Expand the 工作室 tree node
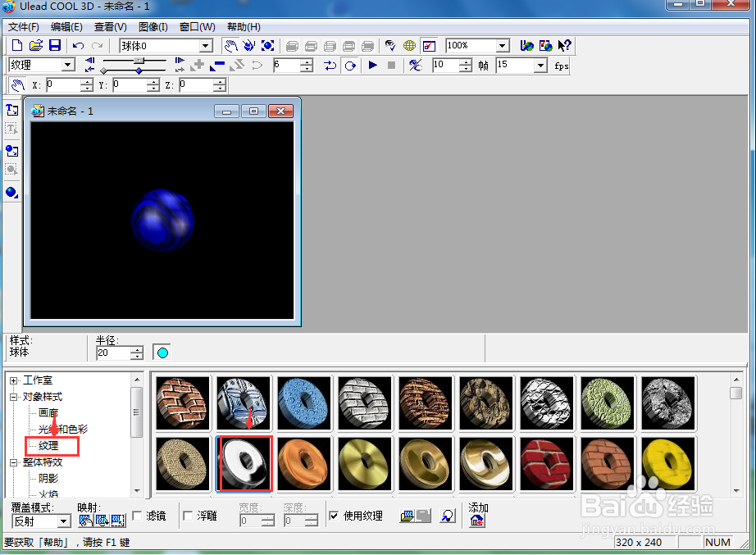This screenshot has height=555, width=756. click(x=13, y=381)
